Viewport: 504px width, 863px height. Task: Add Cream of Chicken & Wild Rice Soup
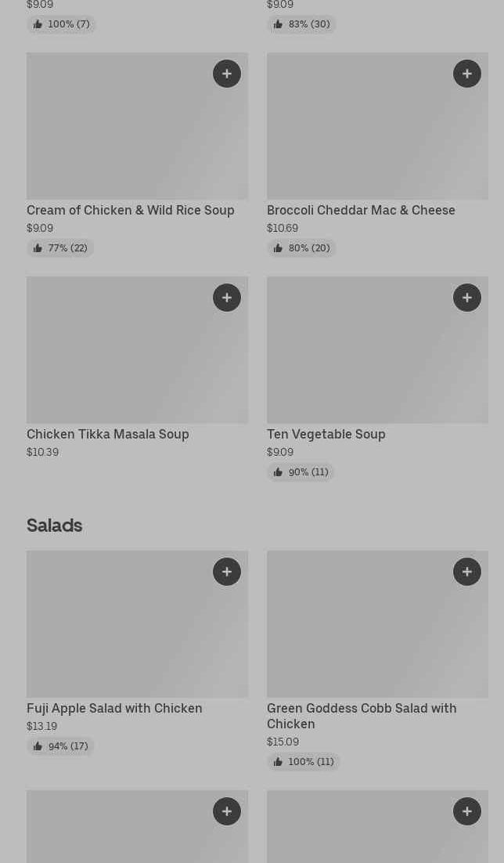(227, 74)
